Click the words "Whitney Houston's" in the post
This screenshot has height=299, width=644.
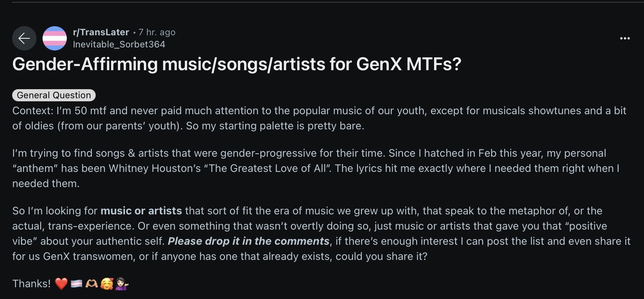click(155, 168)
